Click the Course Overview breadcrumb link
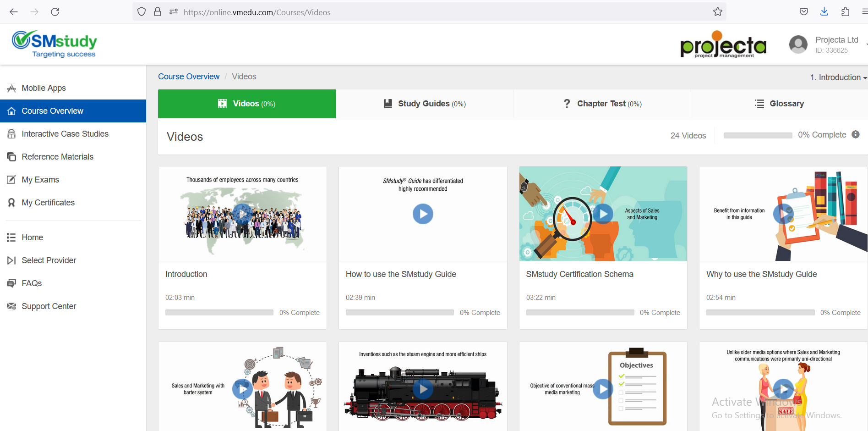Image resolution: width=868 pixels, height=431 pixels. [189, 77]
